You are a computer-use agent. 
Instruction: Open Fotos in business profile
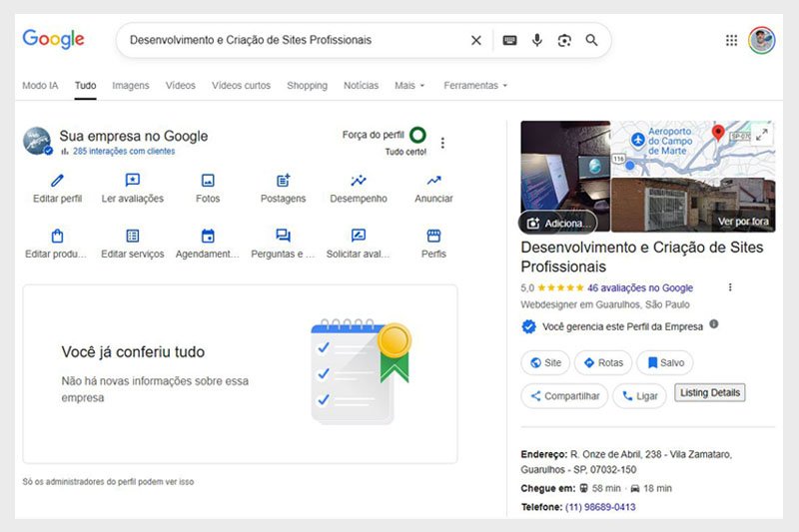pos(208,189)
